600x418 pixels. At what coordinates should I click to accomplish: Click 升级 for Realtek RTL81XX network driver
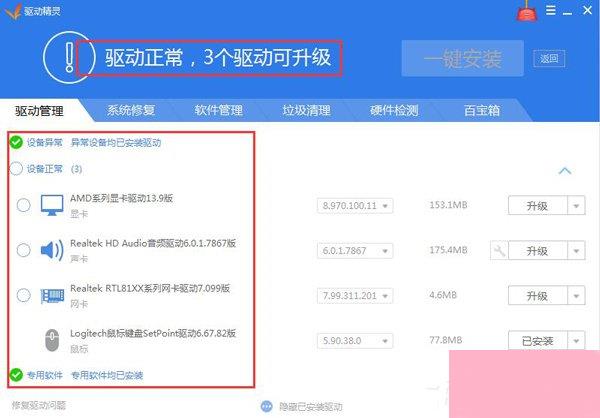538,296
